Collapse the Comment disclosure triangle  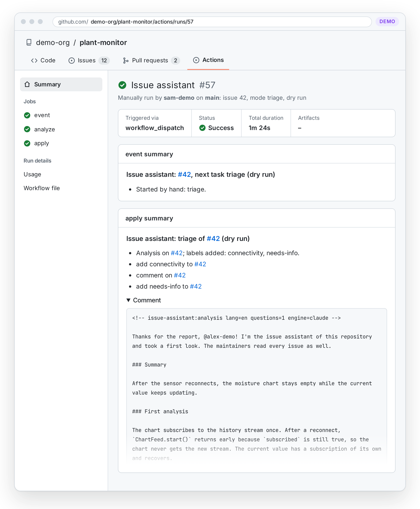coord(128,300)
